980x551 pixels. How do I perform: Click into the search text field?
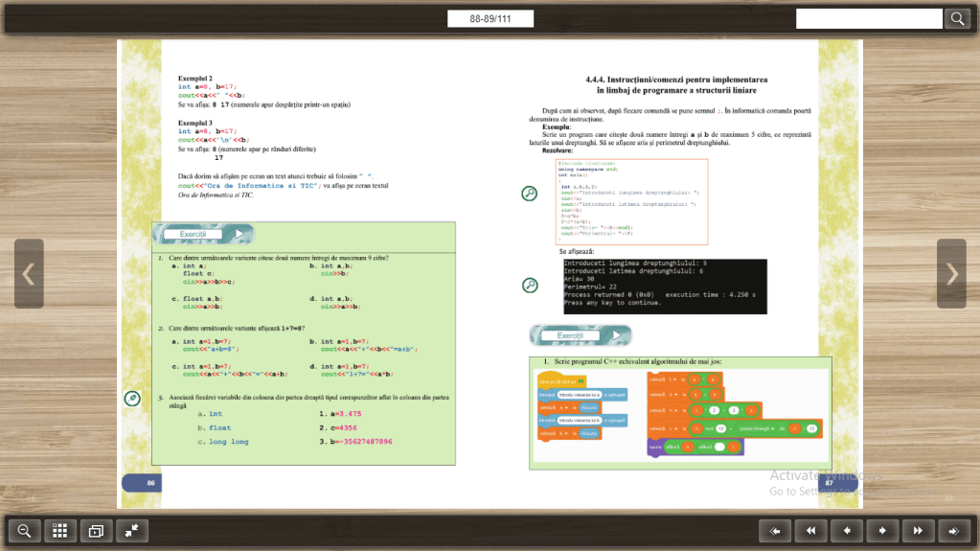click(869, 19)
